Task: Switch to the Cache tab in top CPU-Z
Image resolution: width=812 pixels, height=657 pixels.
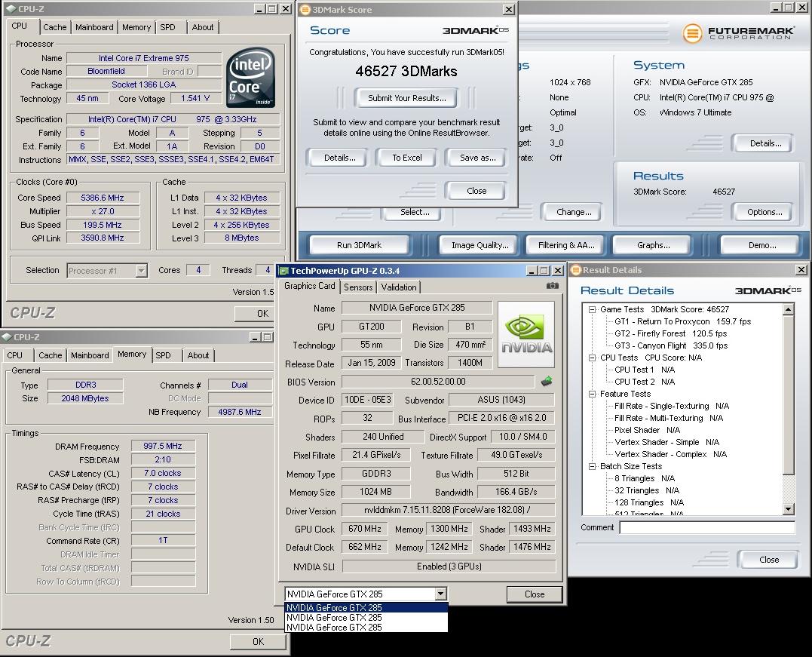Action: (x=55, y=27)
